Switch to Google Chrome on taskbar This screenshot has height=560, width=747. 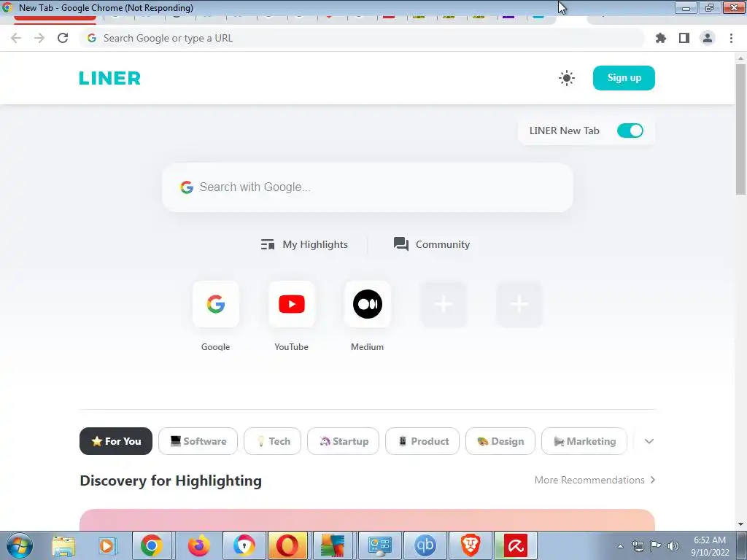click(x=152, y=545)
